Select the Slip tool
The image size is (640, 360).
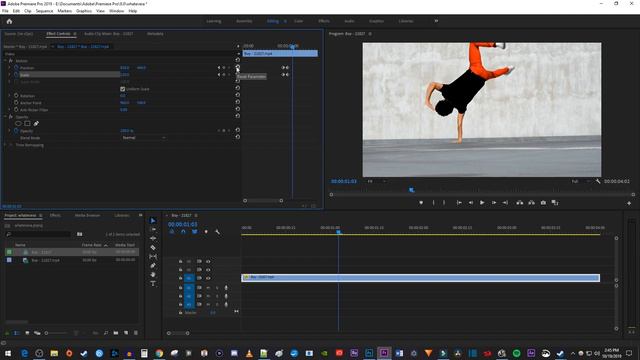(153, 256)
